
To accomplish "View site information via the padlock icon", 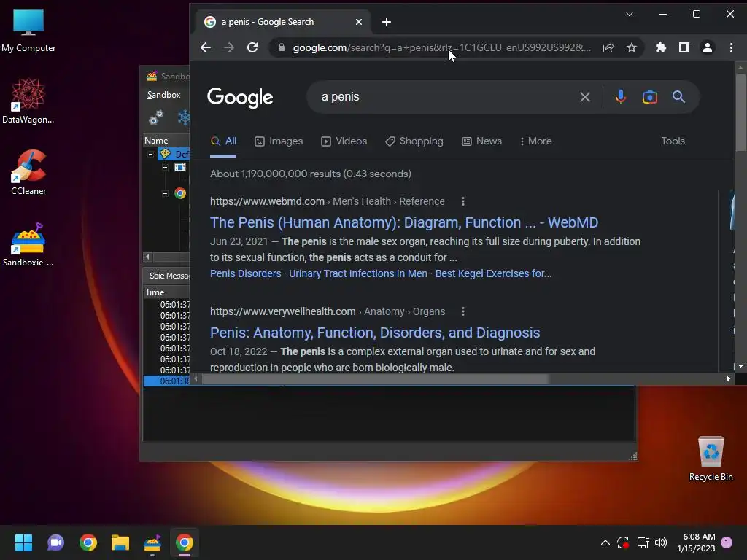I will [282, 47].
